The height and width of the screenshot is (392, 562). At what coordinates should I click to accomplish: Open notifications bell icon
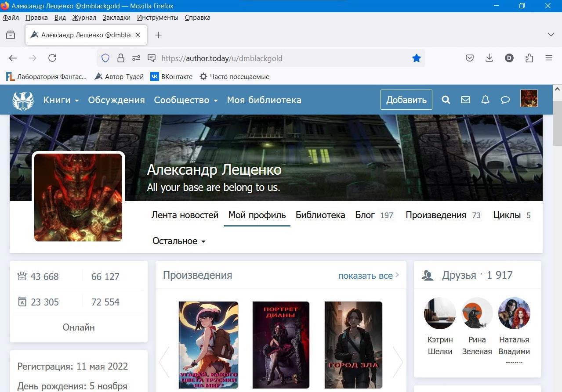click(485, 100)
